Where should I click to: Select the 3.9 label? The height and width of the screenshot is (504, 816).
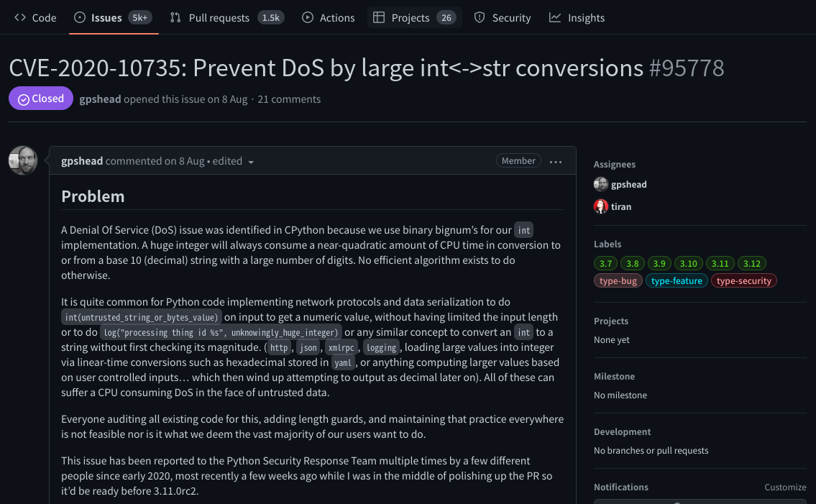(659, 263)
